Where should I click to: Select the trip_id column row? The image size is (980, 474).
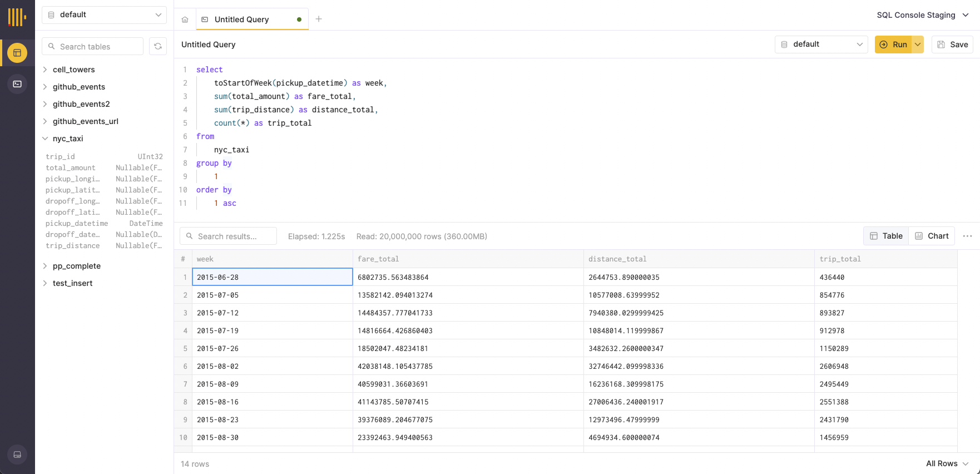[105, 157]
